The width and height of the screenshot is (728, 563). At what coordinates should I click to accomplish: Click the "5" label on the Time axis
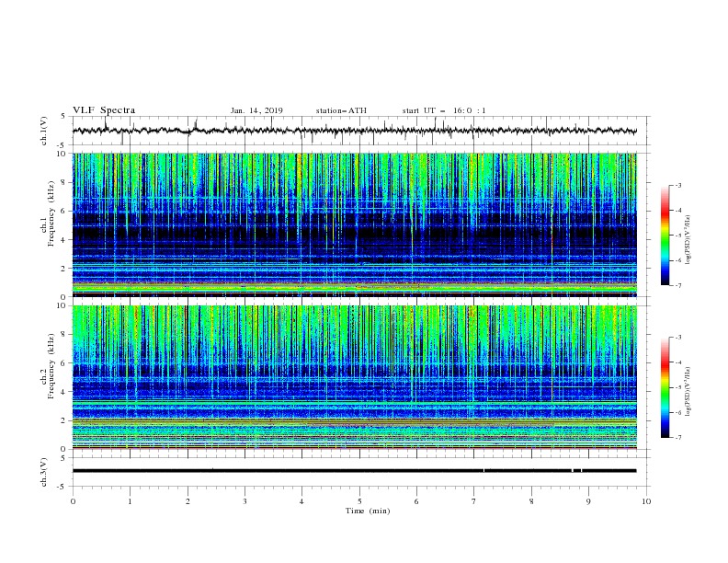[359, 501]
